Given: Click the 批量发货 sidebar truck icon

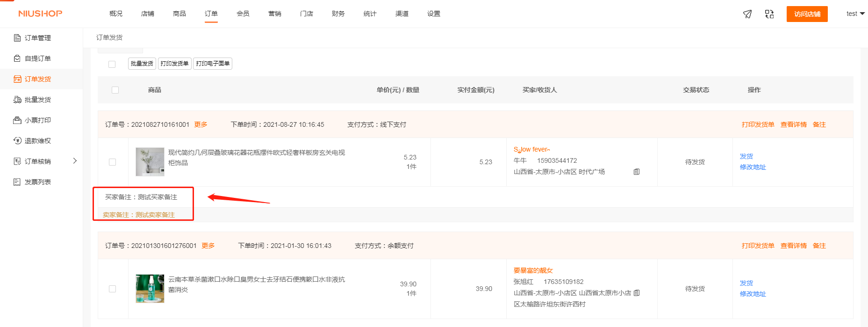Looking at the screenshot, I should coord(17,100).
